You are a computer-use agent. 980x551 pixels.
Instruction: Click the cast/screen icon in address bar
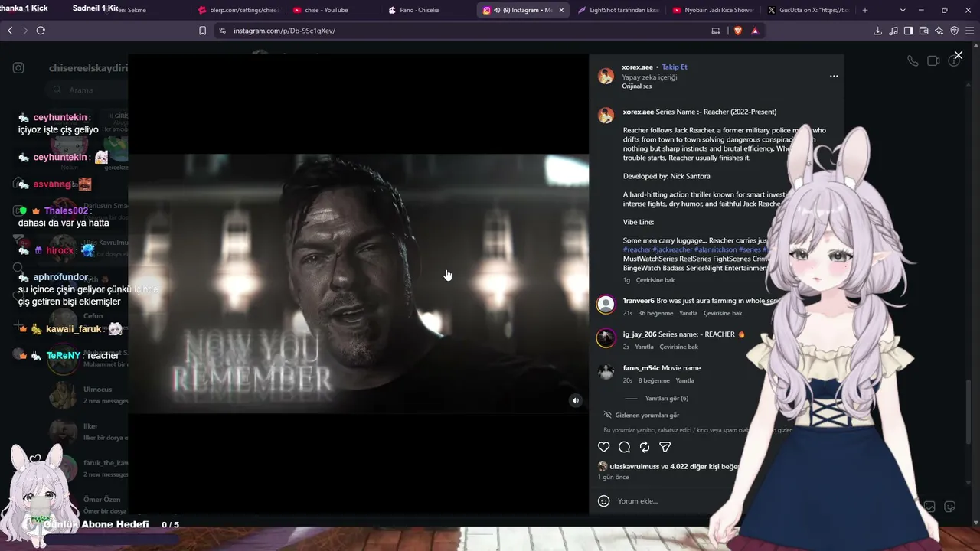click(716, 31)
